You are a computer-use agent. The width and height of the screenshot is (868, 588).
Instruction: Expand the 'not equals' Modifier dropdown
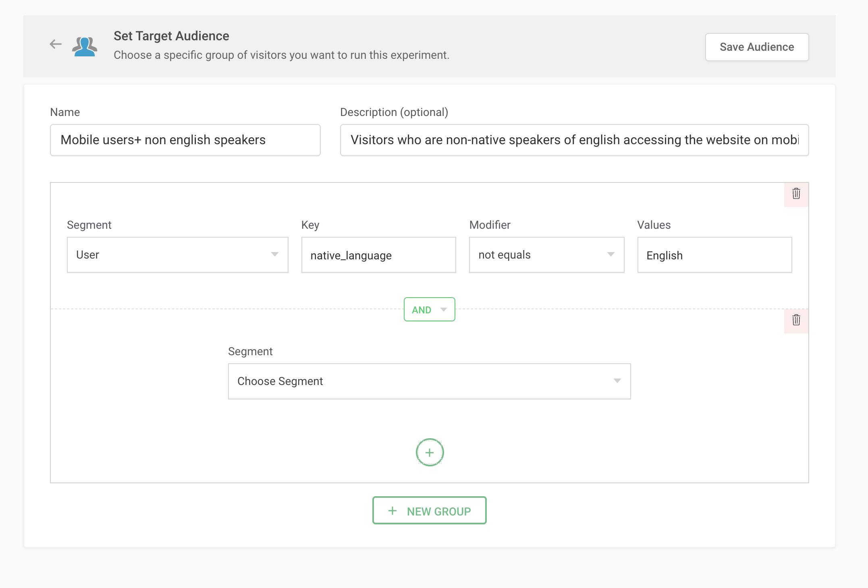tap(546, 255)
